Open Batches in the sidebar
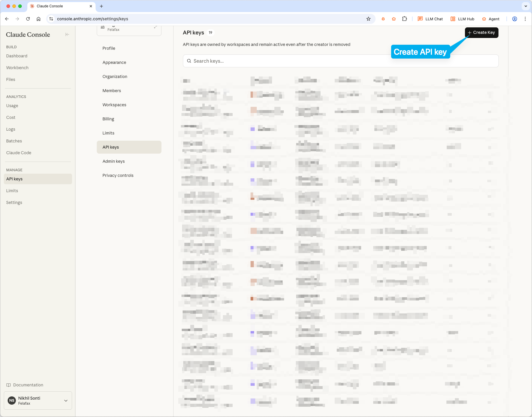This screenshot has height=417, width=532. (14, 141)
